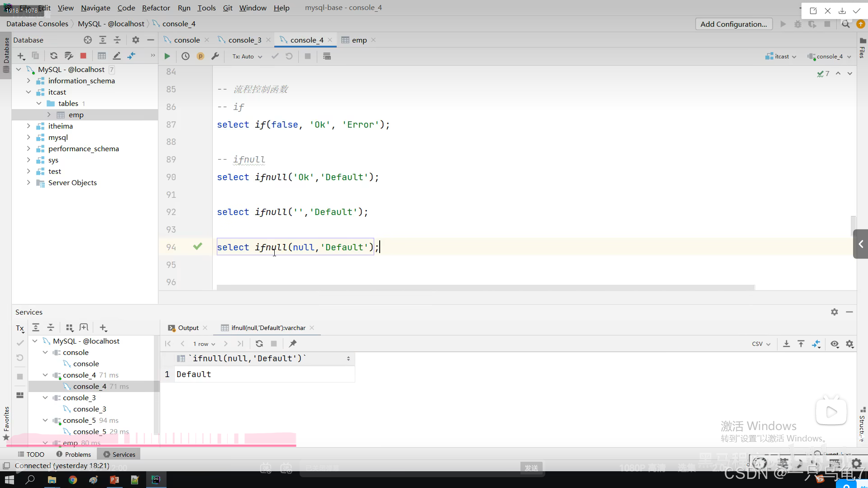Click the editor horizontal scrollbar
The height and width of the screenshot is (488, 868).
(x=485, y=287)
